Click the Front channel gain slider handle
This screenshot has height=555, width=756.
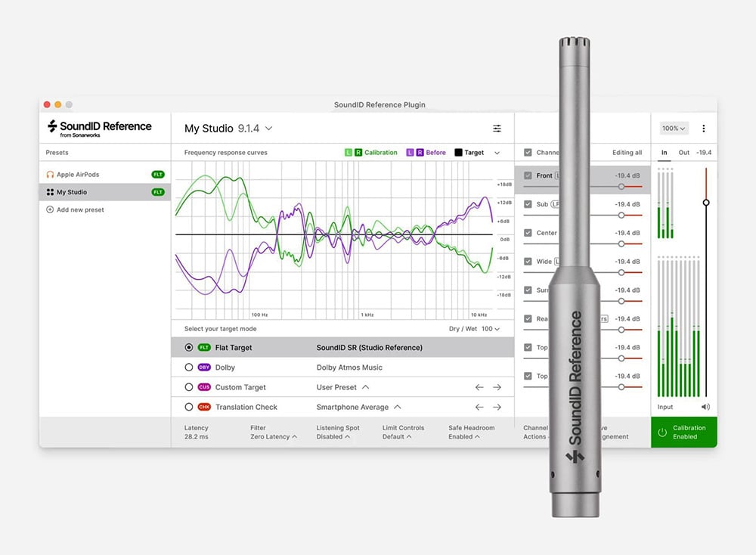click(x=621, y=187)
